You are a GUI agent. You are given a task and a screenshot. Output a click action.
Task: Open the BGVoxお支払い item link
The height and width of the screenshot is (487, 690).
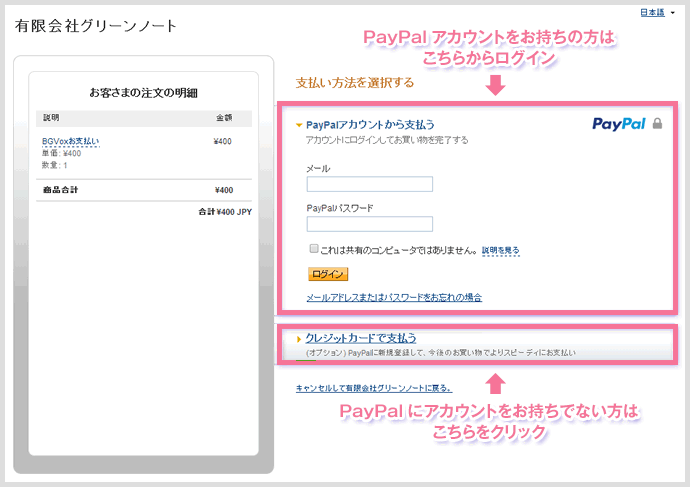(x=70, y=141)
